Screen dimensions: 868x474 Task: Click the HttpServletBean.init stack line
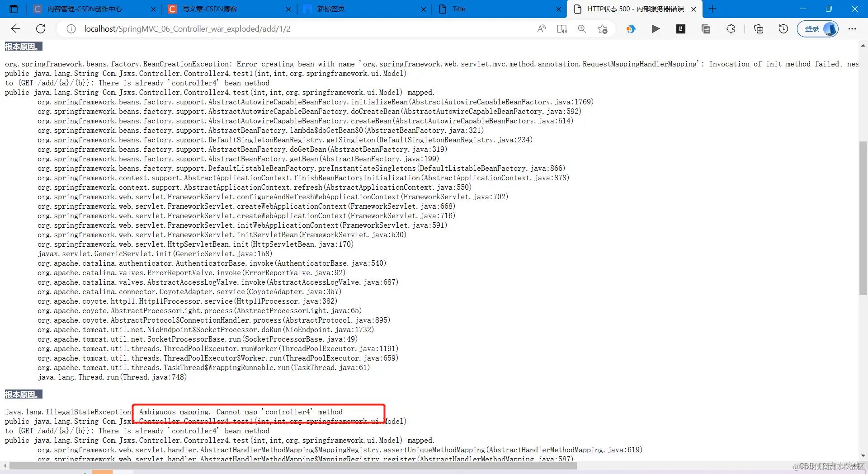pos(196,244)
